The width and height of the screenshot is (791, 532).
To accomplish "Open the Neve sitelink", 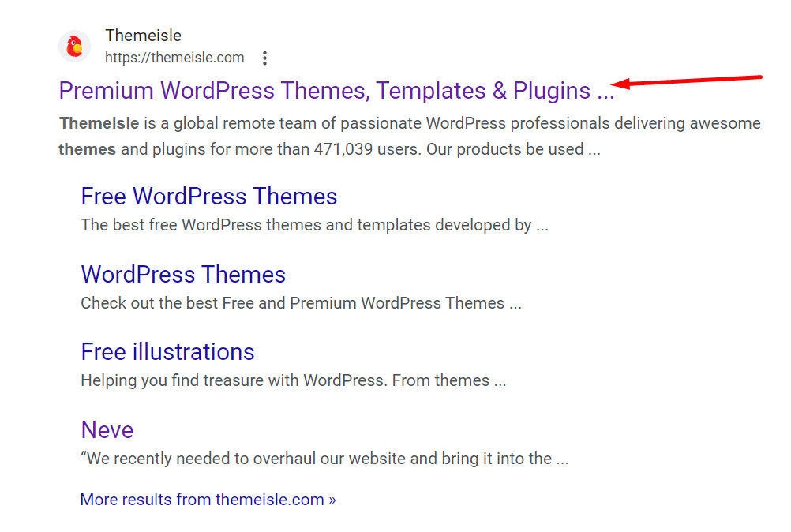I will (107, 429).
